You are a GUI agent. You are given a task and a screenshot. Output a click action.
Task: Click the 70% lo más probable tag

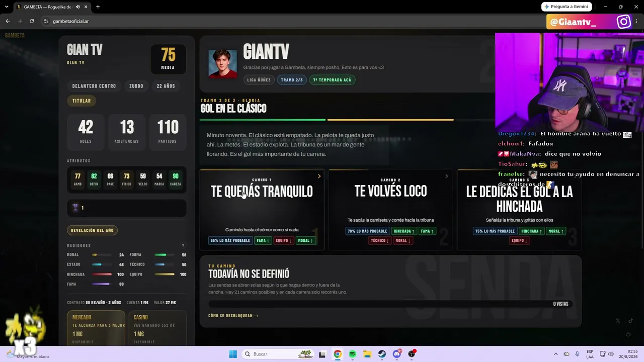[367, 231]
